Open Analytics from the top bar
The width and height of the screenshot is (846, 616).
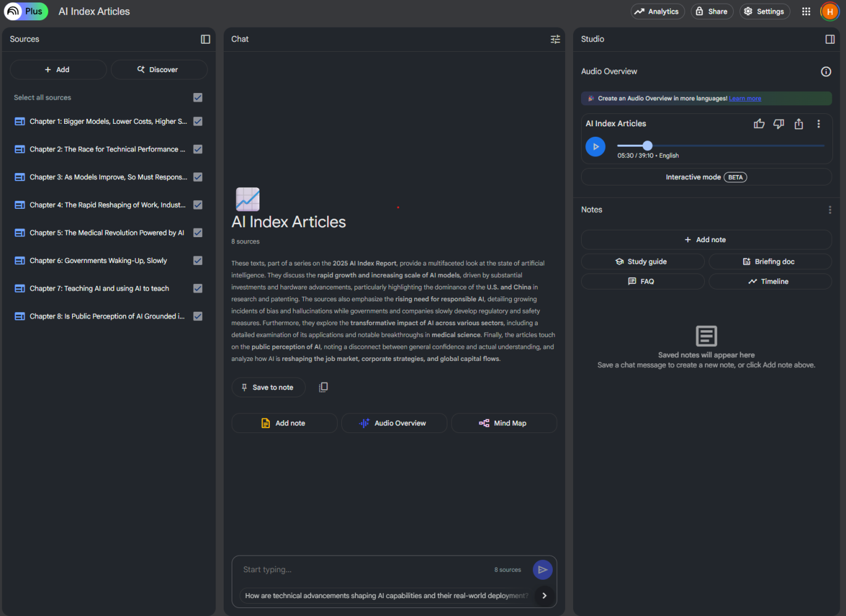pos(657,12)
